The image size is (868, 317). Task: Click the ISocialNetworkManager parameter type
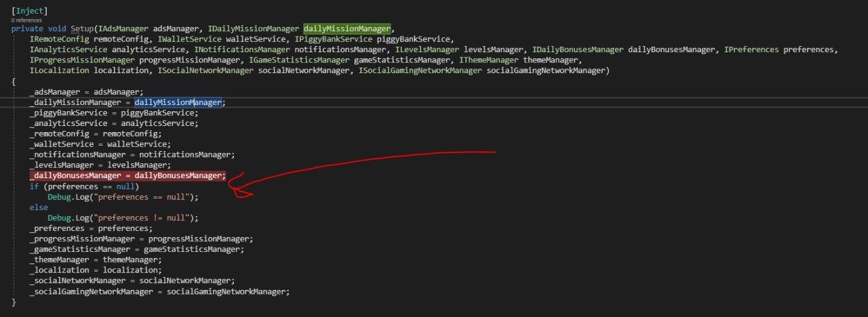[205, 71]
